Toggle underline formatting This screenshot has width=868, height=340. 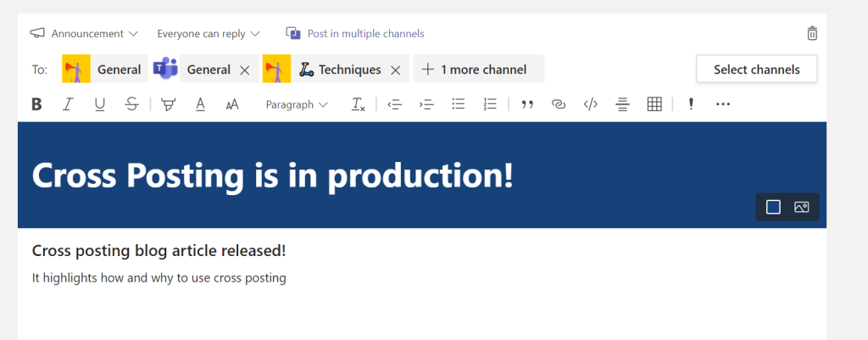tap(99, 104)
